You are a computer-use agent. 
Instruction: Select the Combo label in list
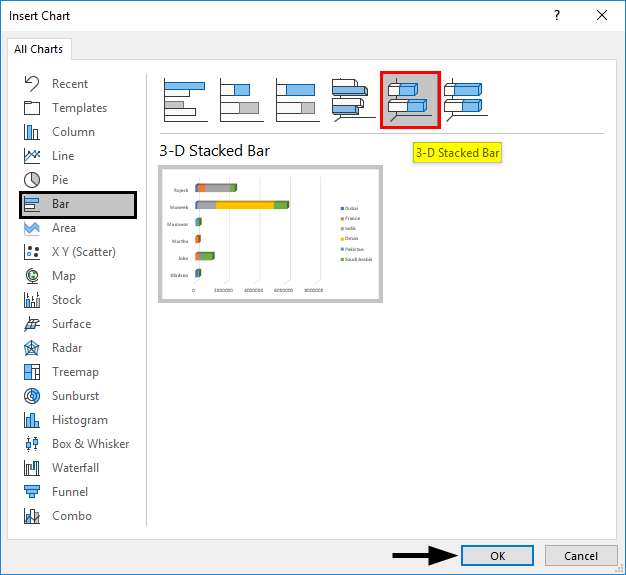(72, 516)
